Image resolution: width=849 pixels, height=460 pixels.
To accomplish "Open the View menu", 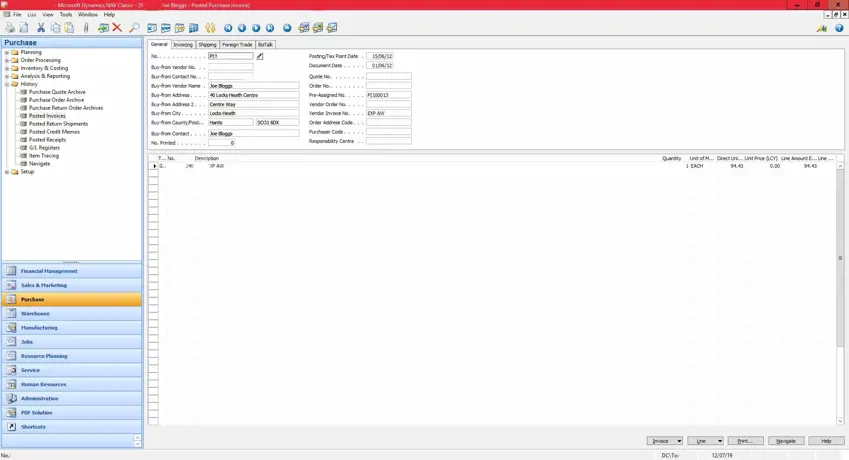I will tap(48, 15).
